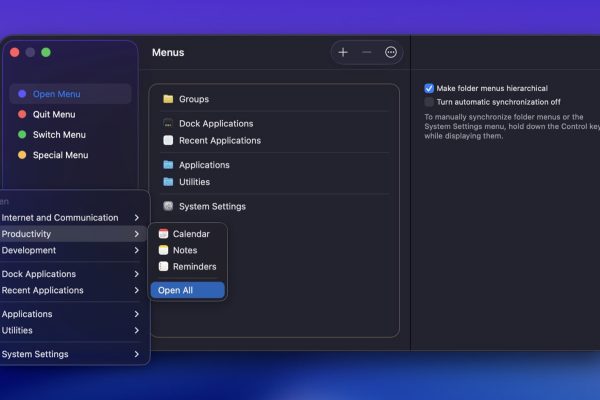Click the minus remove button
The width and height of the screenshot is (600, 400).
[x=367, y=52]
